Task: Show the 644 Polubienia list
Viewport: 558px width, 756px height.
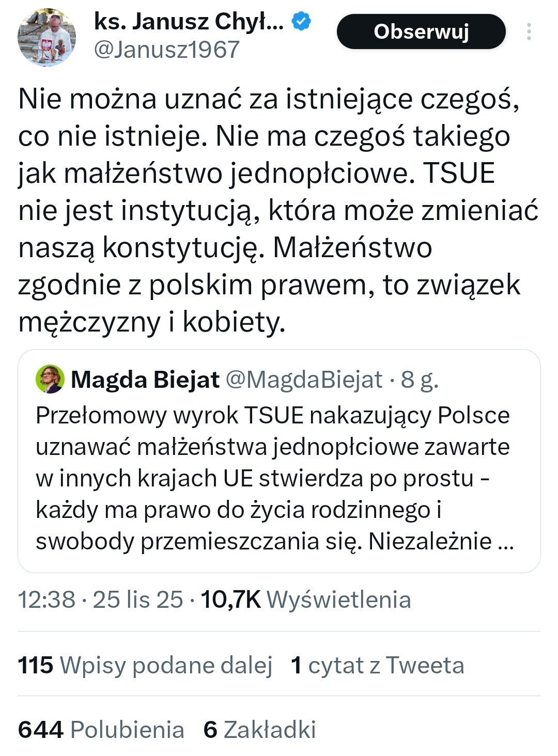Action: (101, 730)
